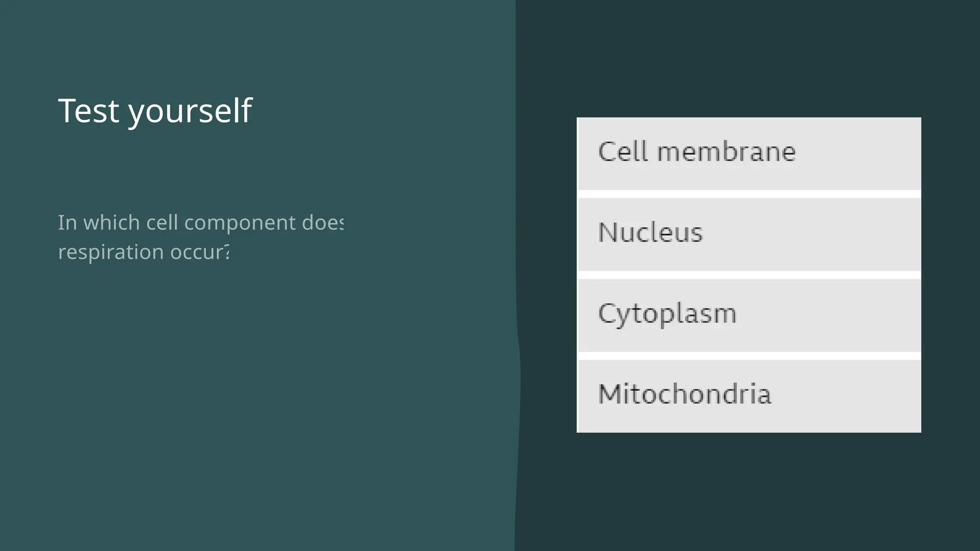Click the Test yourself heading
The height and width of the screenshot is (551, 980).
[x=155, y=111]
